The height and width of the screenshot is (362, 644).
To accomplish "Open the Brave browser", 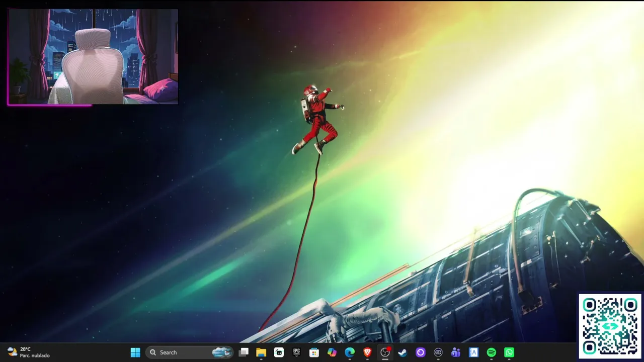I will click(367, 352).
